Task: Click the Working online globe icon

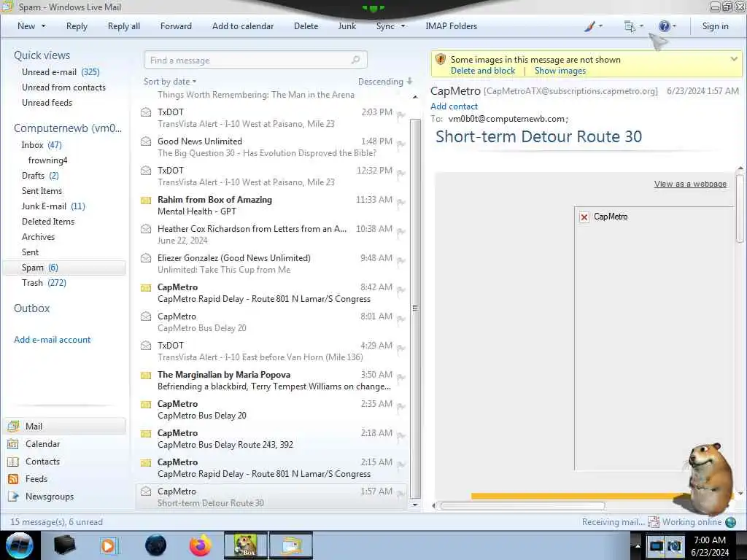Action: click(730, 522)
